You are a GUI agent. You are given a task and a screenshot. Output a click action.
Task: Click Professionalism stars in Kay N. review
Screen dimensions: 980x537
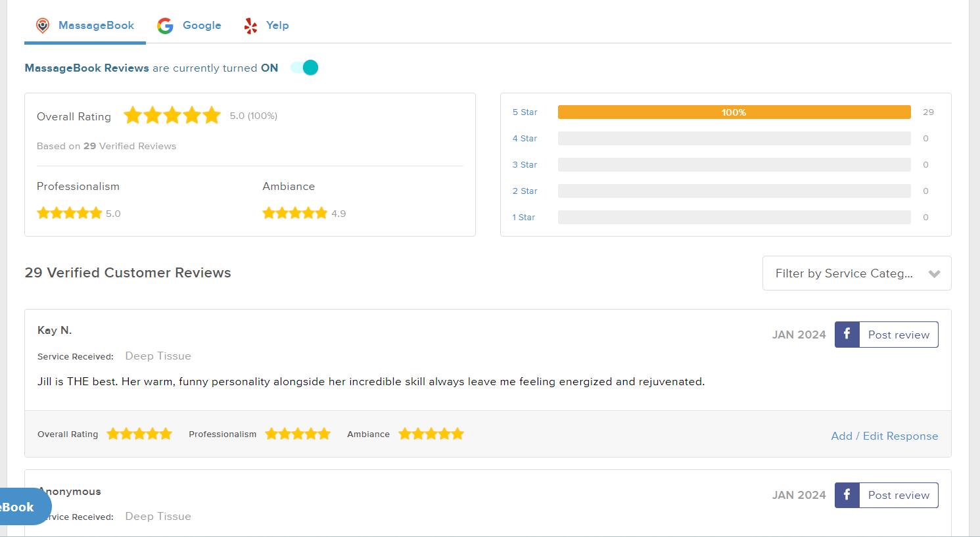tap(298, 434)
